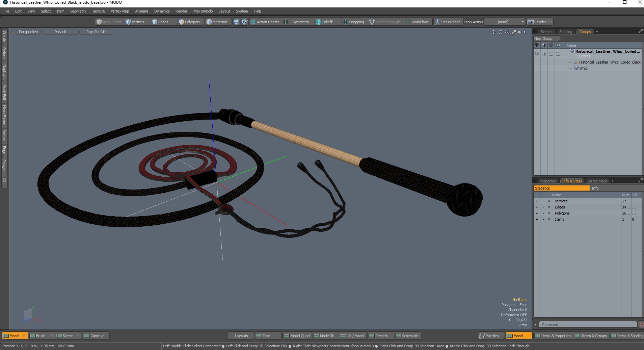Switch to the UV / Model layout
The height and width of the screenshot is (350, 644).
click(352, 336)
